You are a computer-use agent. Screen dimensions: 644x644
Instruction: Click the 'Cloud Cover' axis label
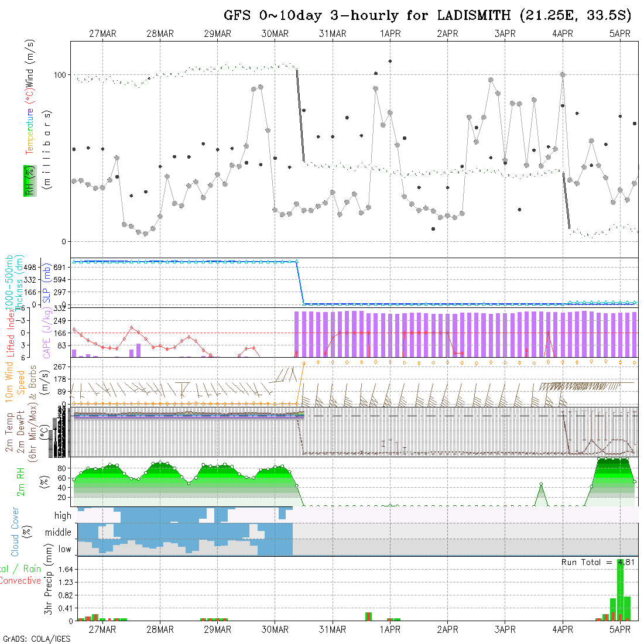[15, 532]
